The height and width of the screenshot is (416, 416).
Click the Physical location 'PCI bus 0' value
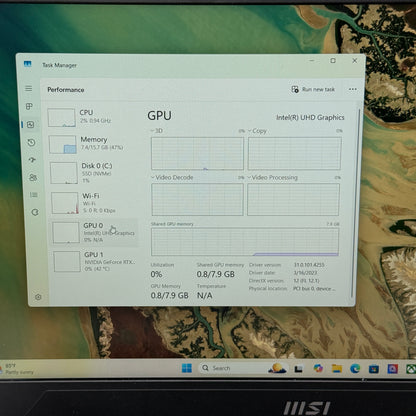tap(314, 289)
